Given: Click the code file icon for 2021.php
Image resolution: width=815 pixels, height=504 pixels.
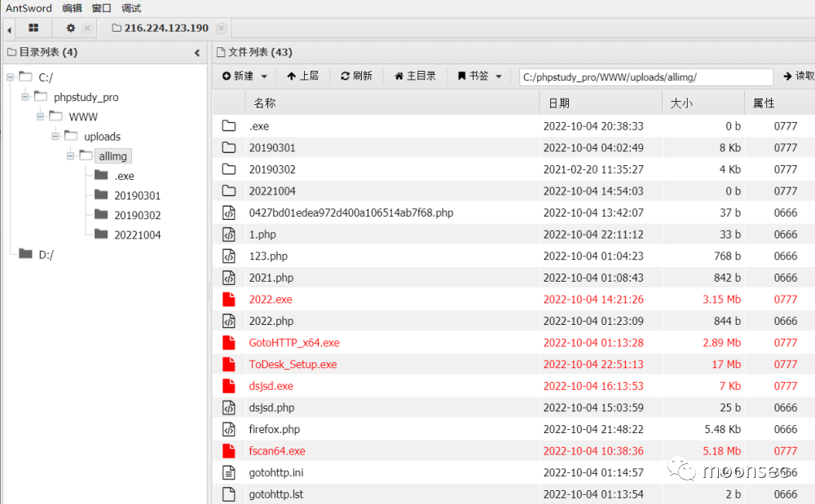Looking at the screenshot, I should point(229,278).
